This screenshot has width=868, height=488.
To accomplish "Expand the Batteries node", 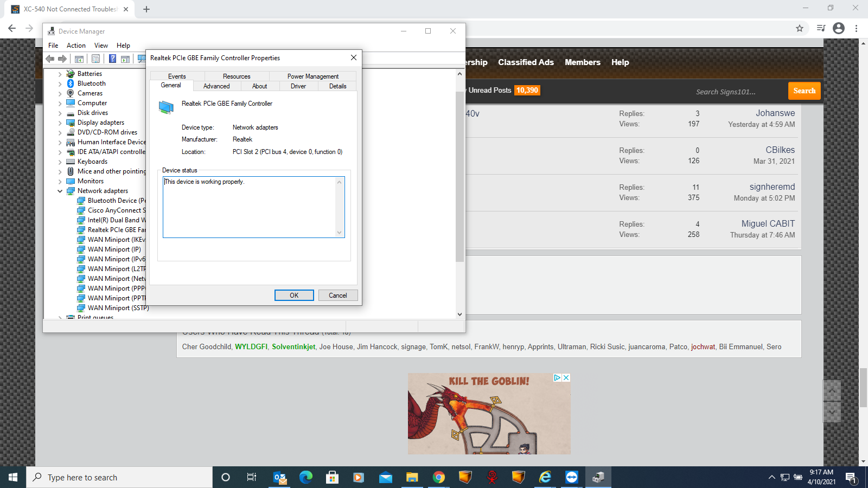I will (x=60, y=74).
